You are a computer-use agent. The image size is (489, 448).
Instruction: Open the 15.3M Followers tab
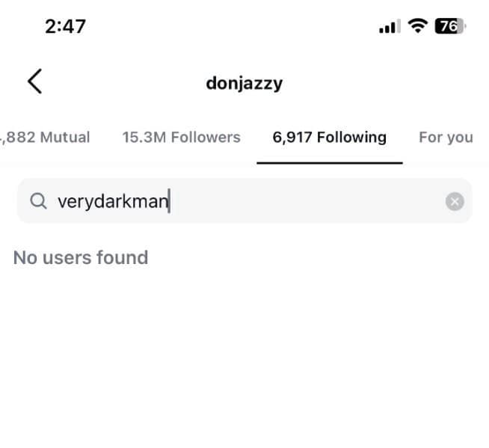click(181, 138)
